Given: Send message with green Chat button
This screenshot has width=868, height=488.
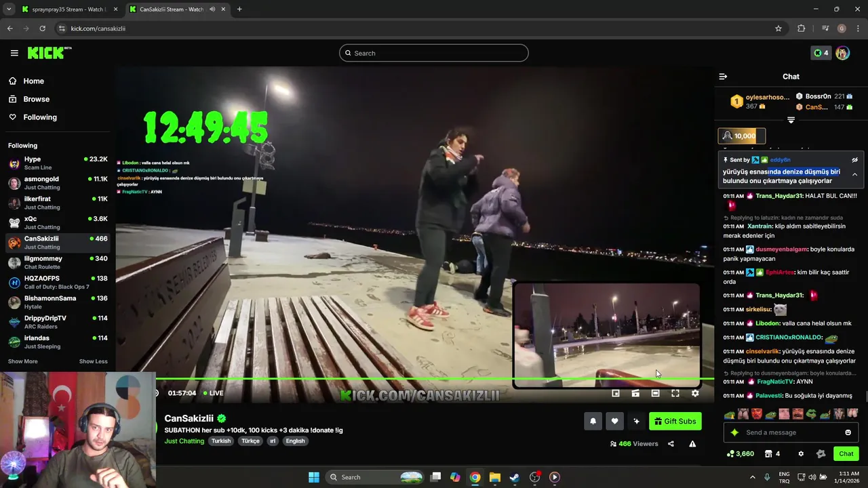Looking at the screenshot, I should pyautogui.click(x=846, y=454).
